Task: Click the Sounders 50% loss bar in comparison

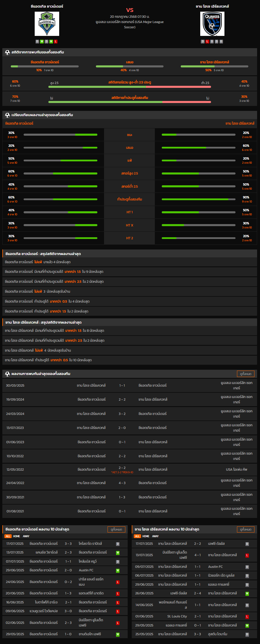Action: (x=60, y=160)
